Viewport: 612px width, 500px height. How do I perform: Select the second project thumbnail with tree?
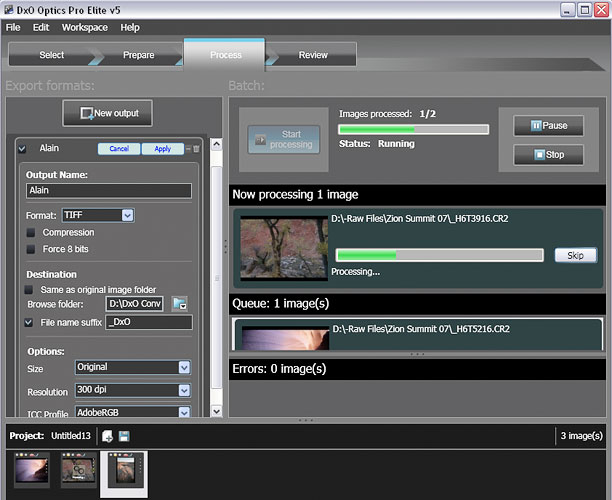pyautogui.click(x=78, y=469)
